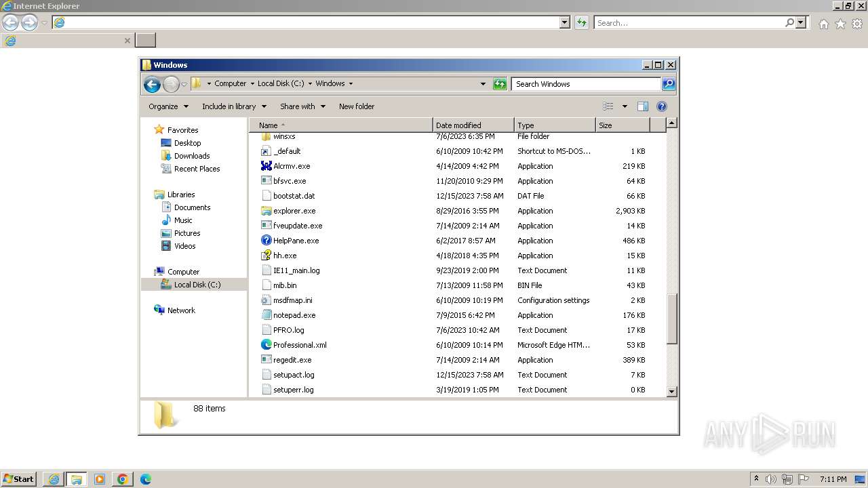
Task: Expand arrow after Local Disk (C:) breadcrumb
Action: pyautogui.click(x=310, y=84)
